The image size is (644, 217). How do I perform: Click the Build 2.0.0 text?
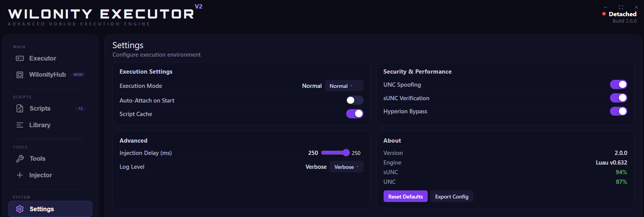pyautogui.click(x=625, y=21)
